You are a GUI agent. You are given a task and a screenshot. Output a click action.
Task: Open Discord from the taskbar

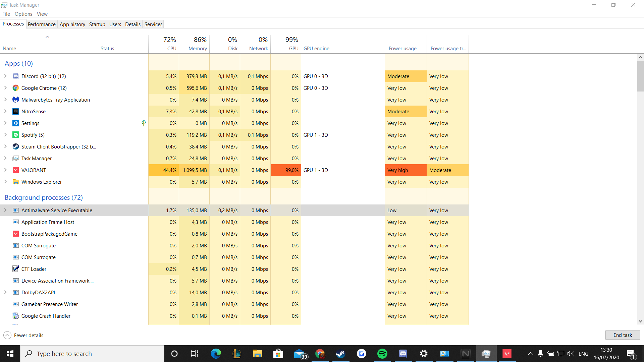click(x=403, y=354)
